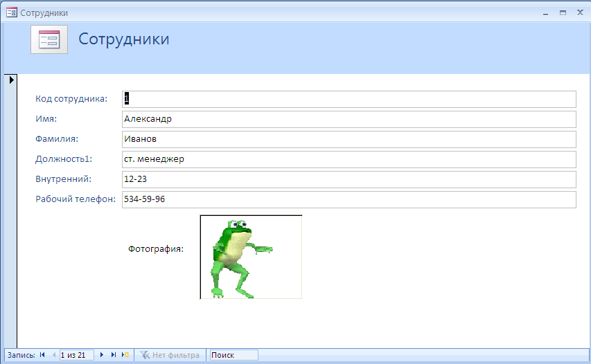Click the Внутренний field with 12-23

coord(349,179)
